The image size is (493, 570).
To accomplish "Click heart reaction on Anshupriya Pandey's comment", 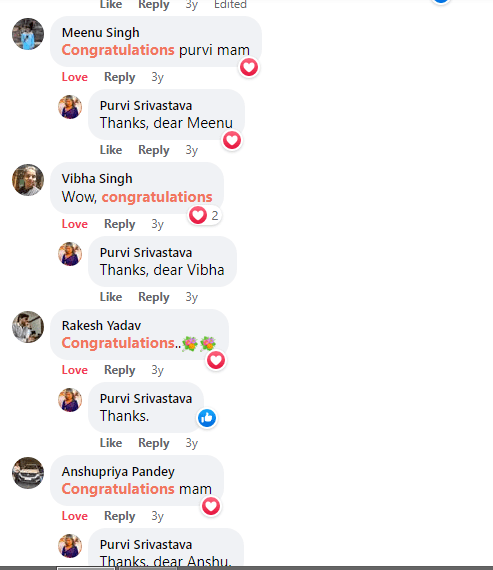I will [211, 506].
